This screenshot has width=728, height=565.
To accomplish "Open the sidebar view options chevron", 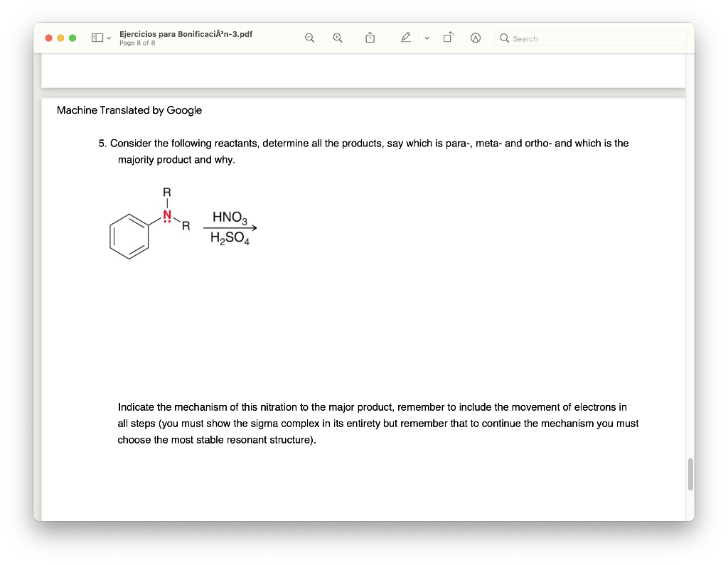I will (x=108, y=38).
